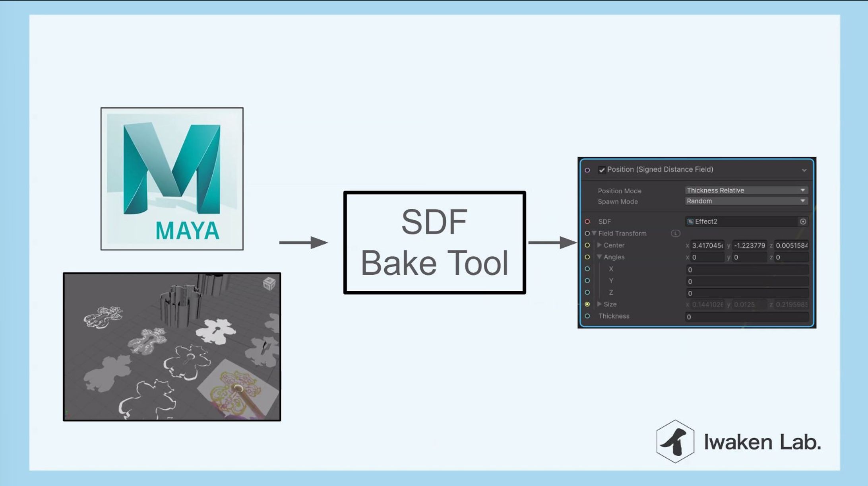Open the Position Mode dropdown
This screenshot has width=868, height=486.
tap(746, 191)
